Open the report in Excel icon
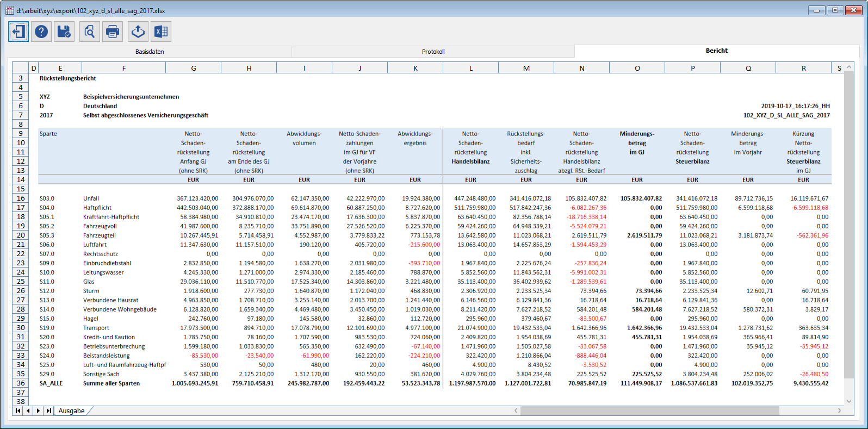 (x=161, y=32)
